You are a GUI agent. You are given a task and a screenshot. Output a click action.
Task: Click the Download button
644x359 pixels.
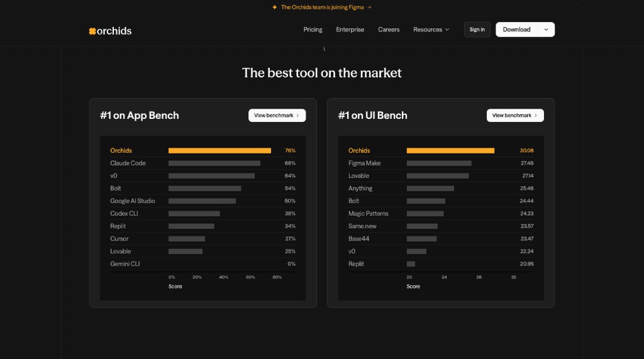(x=517, y=30)
